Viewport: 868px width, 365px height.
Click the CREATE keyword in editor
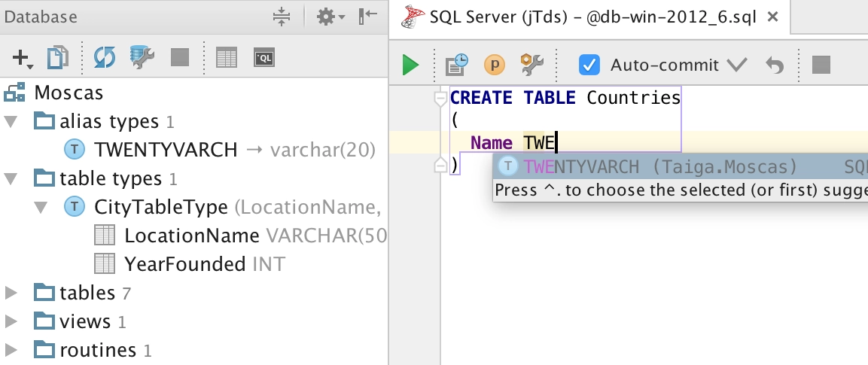point(481,98)
